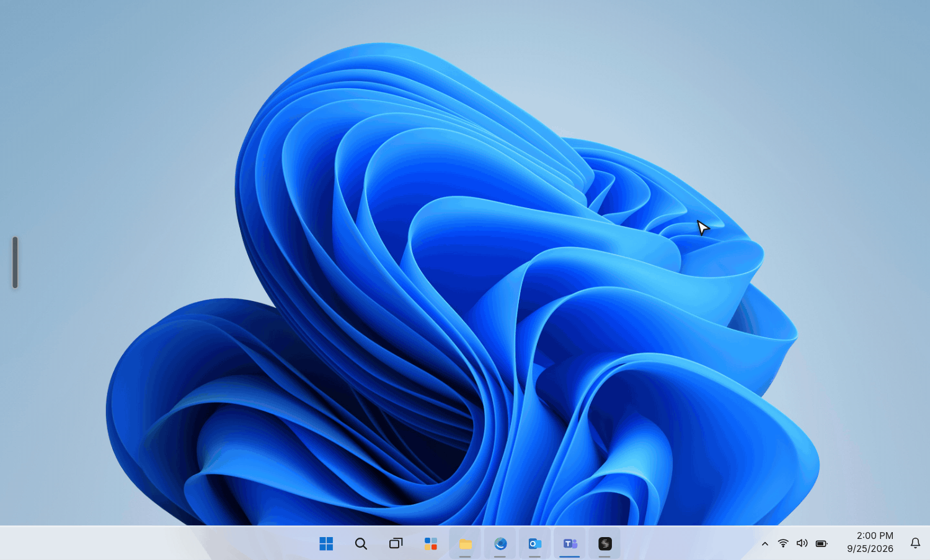Switch to Microsoft Edge browser
This screenshot has width=930, height=560.
(x=500, y=543)
